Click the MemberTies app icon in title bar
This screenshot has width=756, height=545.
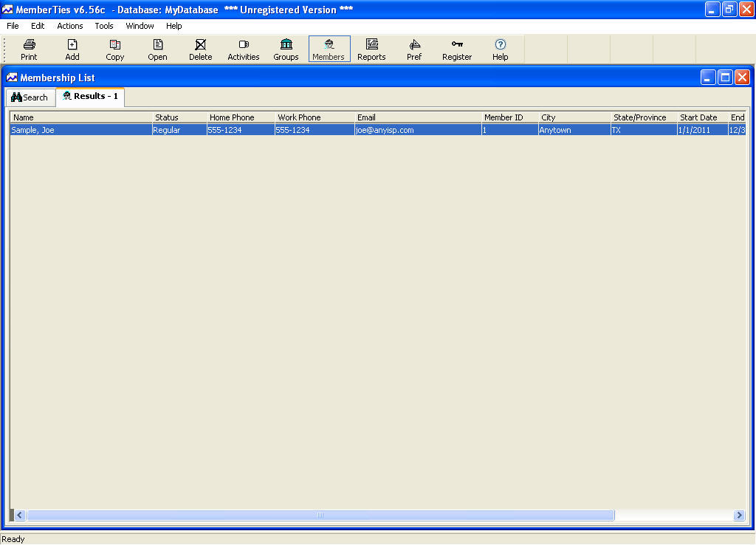click(7, 10)
